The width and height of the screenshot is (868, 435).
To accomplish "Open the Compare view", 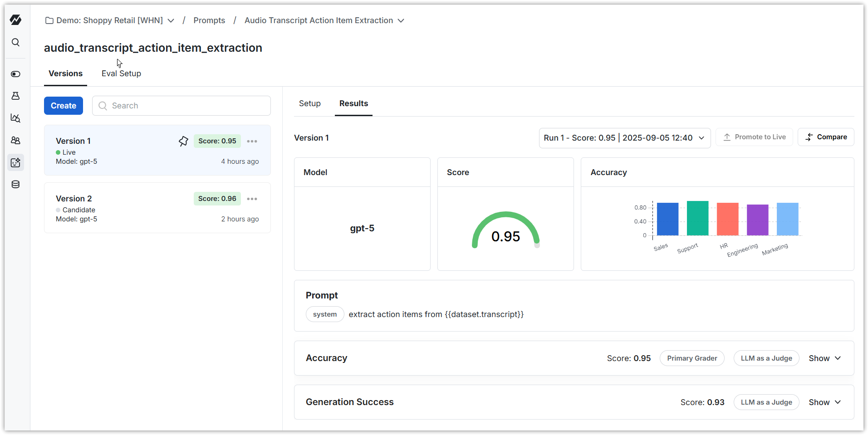I will 826,137.
